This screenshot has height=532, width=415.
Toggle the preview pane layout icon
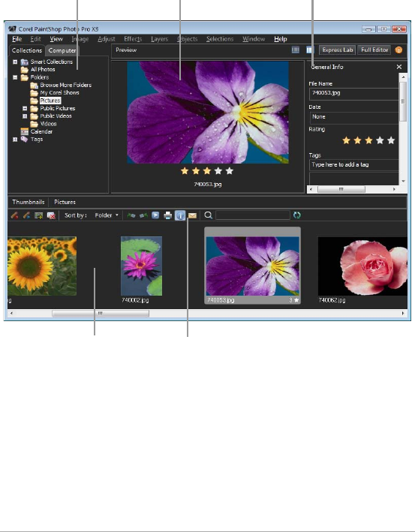310,50
